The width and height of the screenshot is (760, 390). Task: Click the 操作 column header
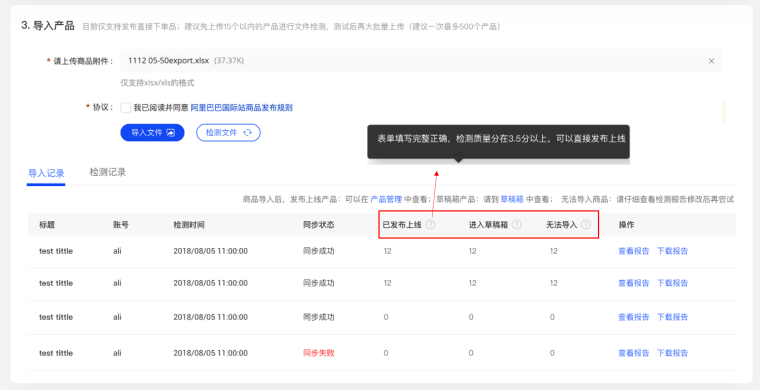(626, 225)
